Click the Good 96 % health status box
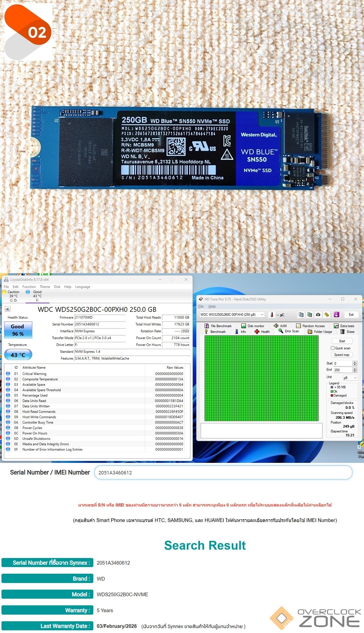Image resolution: width=364 pixels, height=633 pixels. [18, 330]
